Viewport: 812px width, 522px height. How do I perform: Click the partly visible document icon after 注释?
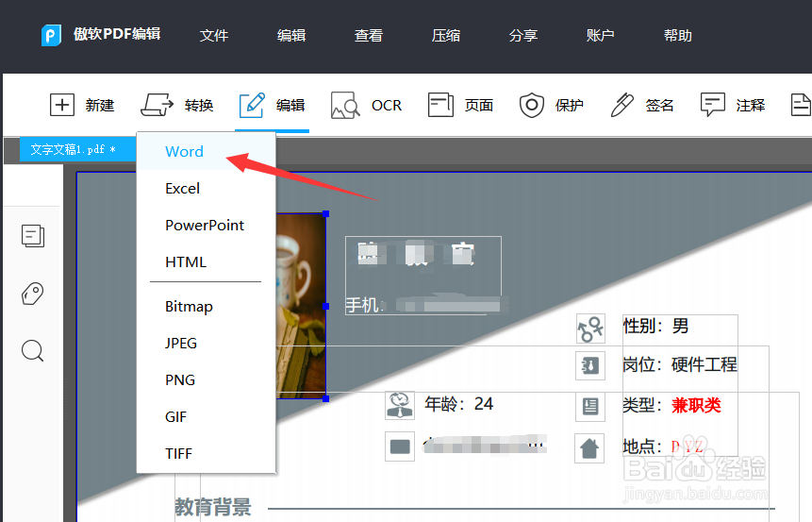point(801,105)
